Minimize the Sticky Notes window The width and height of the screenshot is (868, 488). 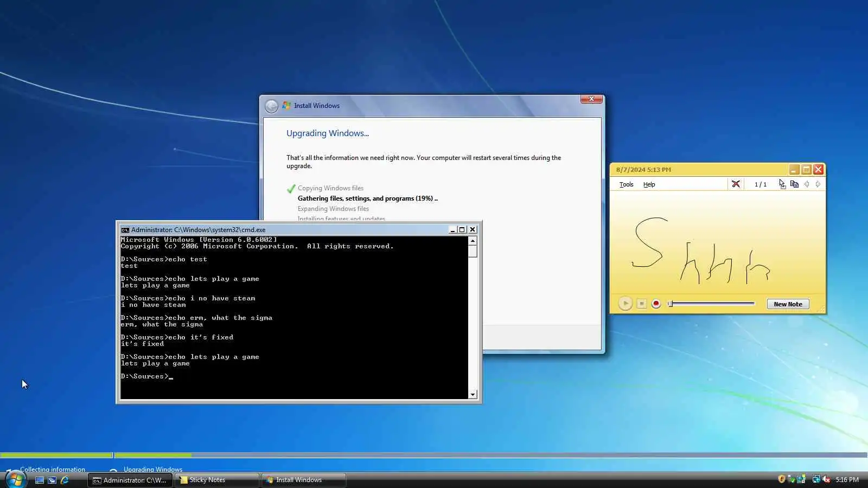794,170
